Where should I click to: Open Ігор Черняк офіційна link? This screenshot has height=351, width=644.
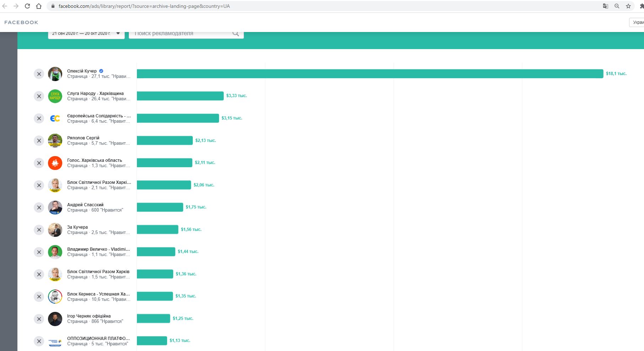click(x=89, y=316)
